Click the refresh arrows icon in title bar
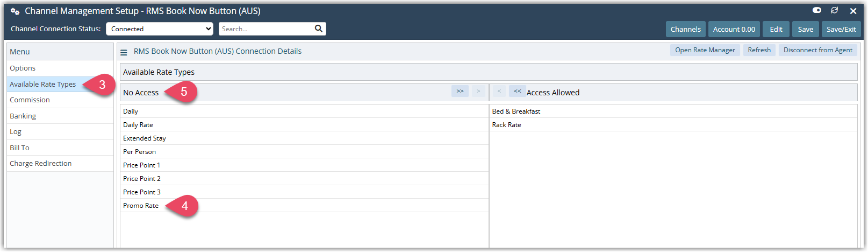 (x=834, y=10)
